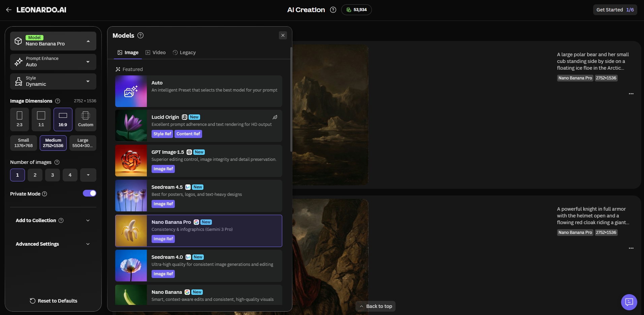Switch to the Video models tab
Image resolution: width=644 pixels, height=315 pixels.
coord(156,53)
